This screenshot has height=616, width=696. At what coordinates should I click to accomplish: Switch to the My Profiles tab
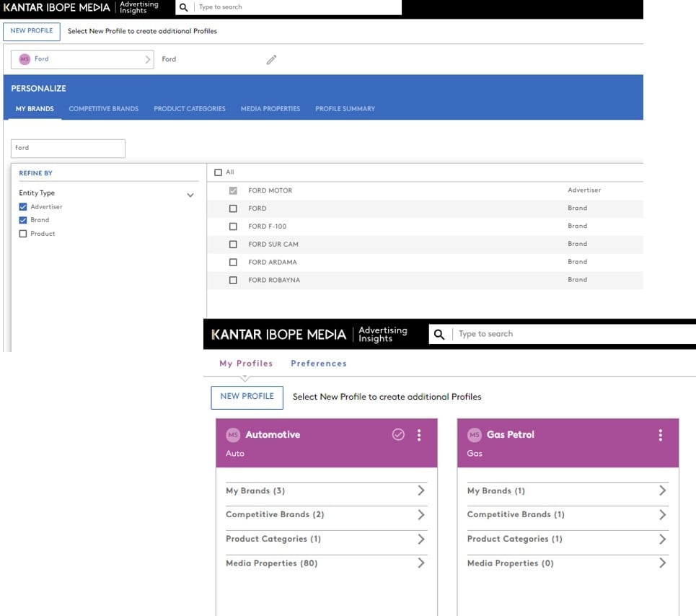[246, 364]
